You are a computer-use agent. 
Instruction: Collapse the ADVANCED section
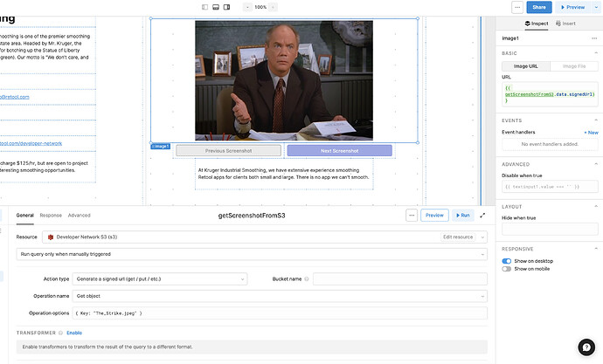pos(596,164)
